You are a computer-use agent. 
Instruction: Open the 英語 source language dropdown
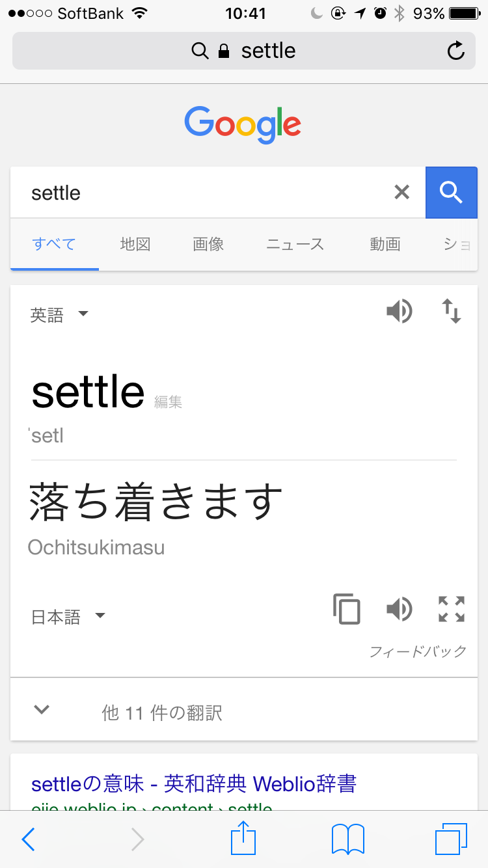pyautogui.click(x=59, y=316)
